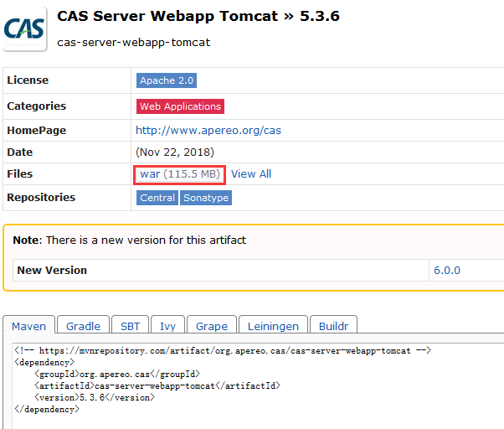Click the New Version label cell
This screenshot has height=429, width=504.
tap(221, 270)
